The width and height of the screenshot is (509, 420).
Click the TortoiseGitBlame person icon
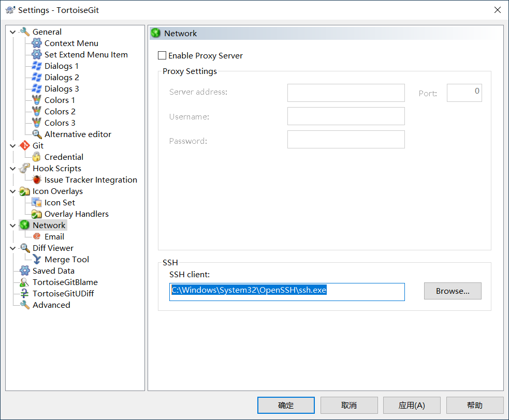click(25, 282)
